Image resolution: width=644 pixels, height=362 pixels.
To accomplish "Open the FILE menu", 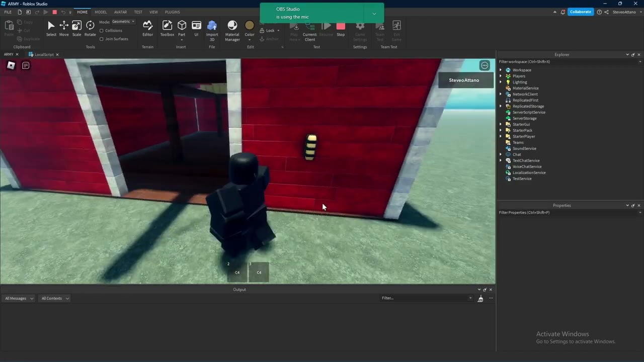I will pyautogui.click(x=8, y=12).
